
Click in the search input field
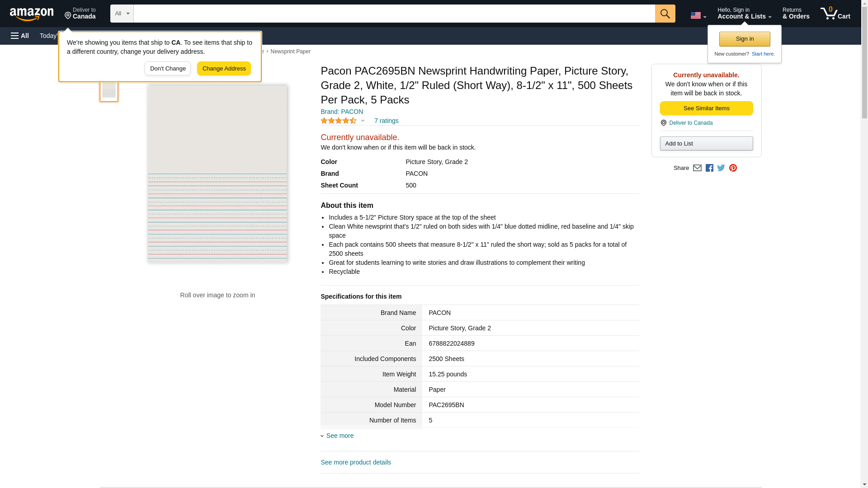(x=393, y=14)
